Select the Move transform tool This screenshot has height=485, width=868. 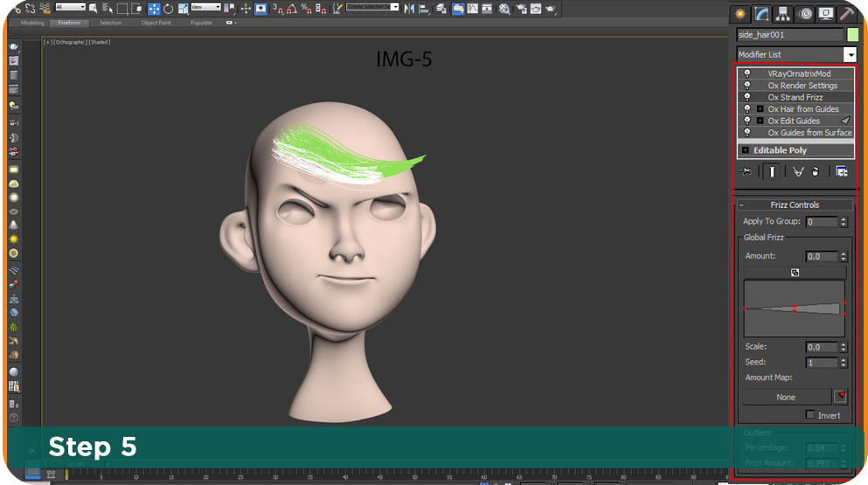coord(154,9)
